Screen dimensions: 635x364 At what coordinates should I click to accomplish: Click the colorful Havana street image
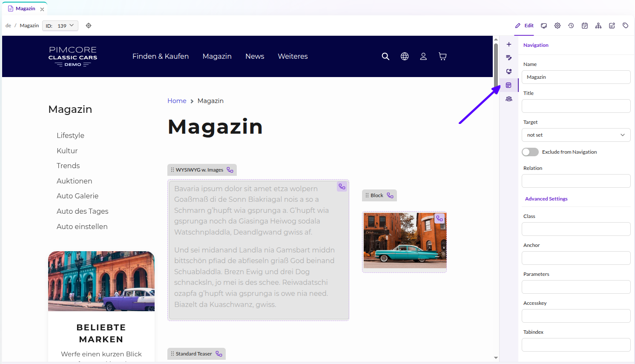[101, 281]
